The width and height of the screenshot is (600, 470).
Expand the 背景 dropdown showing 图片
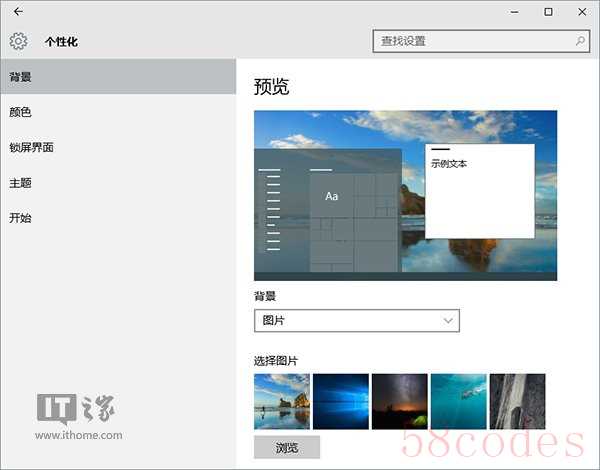pos(357,321)
